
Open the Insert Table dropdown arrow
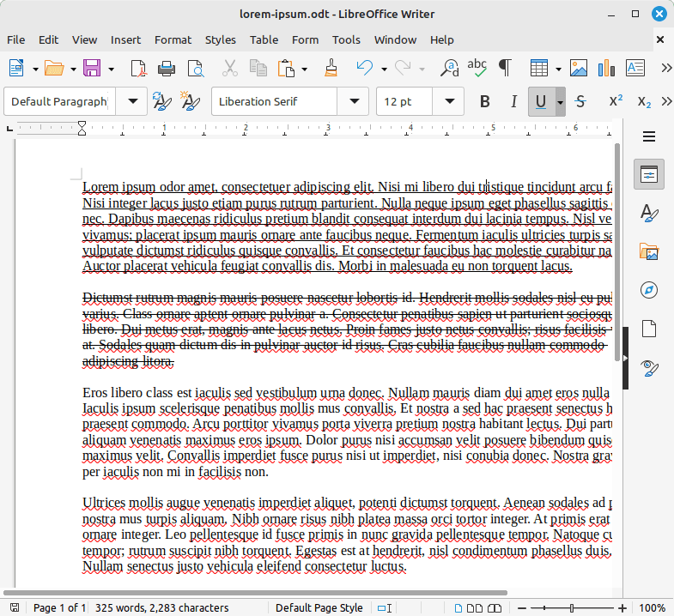click(558, 69)
